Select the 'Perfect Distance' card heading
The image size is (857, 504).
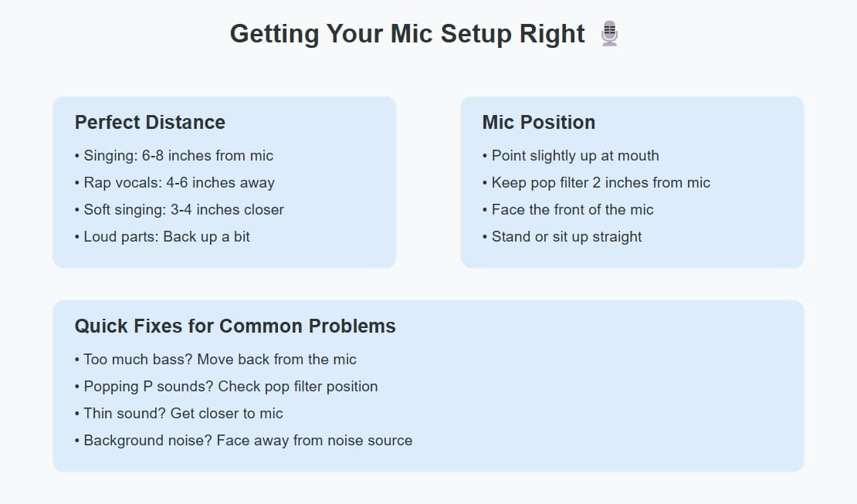pos(150,123)
